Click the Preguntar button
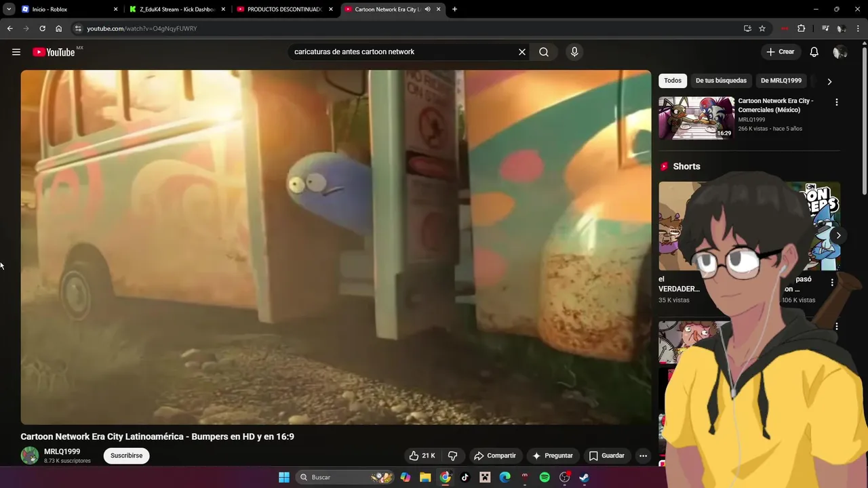868x488 pixels. coord(553,455)
